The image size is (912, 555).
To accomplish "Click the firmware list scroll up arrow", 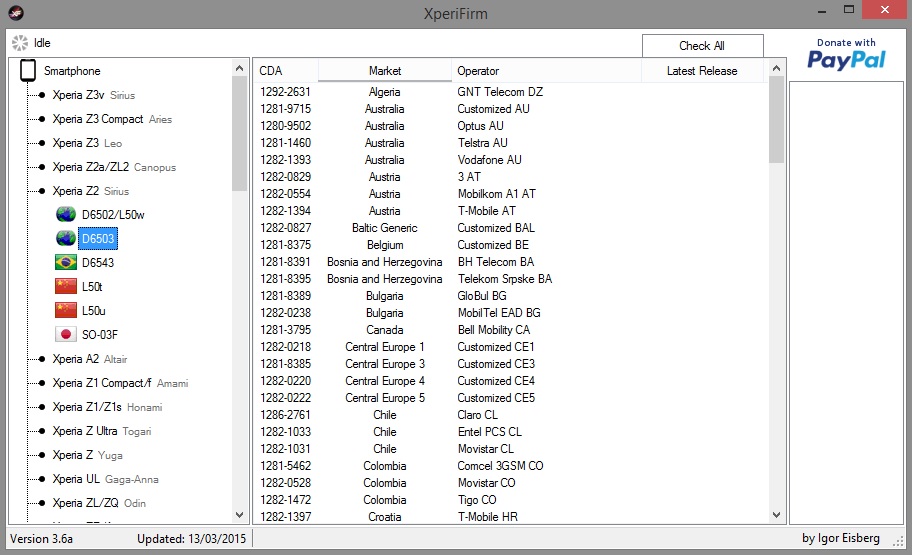I will (776, 68).
